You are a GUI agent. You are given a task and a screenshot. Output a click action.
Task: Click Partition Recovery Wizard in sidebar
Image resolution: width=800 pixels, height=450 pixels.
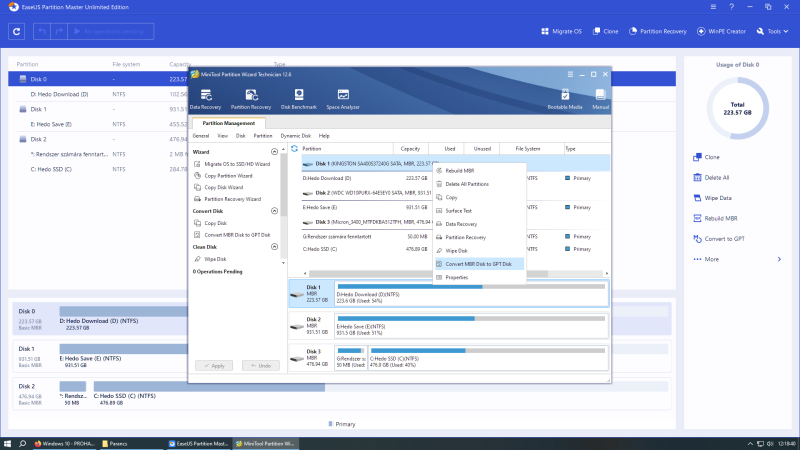pos(228,199)
